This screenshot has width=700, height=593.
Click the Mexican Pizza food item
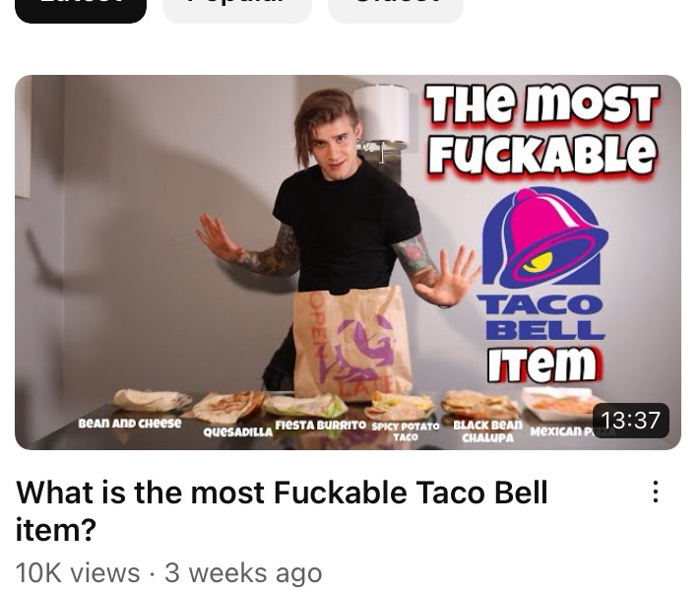[x=563, y=404]
